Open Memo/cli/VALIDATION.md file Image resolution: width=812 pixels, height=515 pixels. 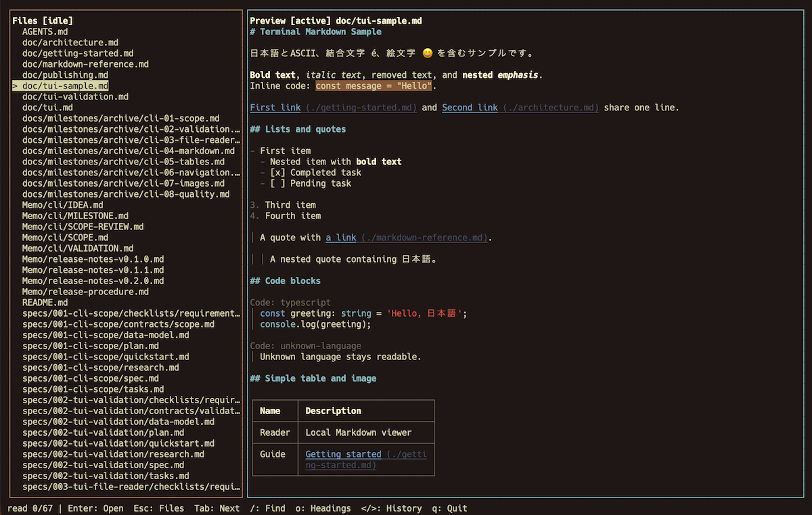(x=78, y=248)
